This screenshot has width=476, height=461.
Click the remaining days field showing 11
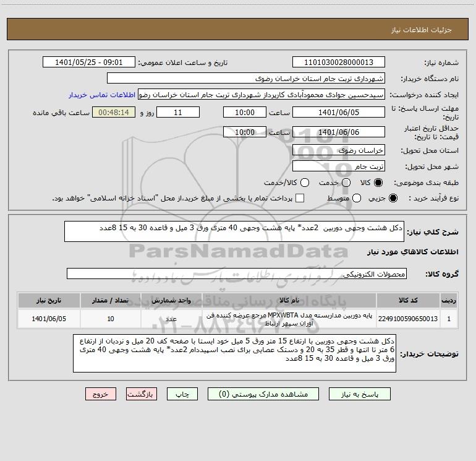click(x=178, y=112)
